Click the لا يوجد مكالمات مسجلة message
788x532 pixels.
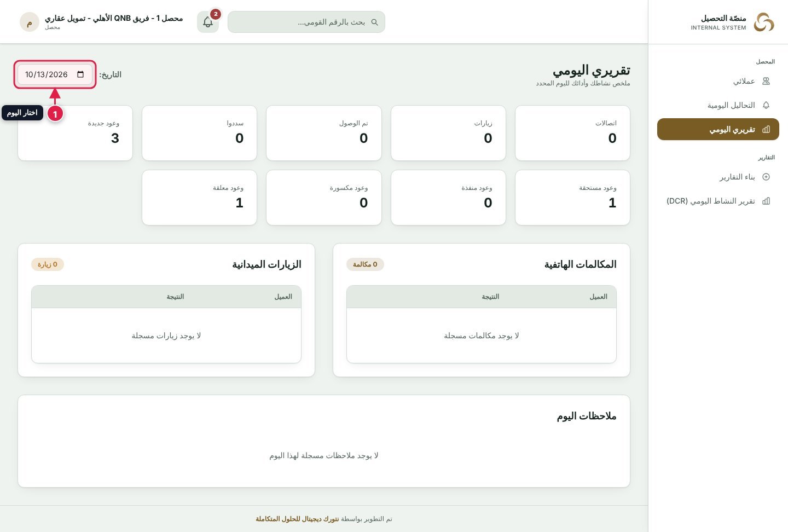pyautogui.click(x=482, y=336)
